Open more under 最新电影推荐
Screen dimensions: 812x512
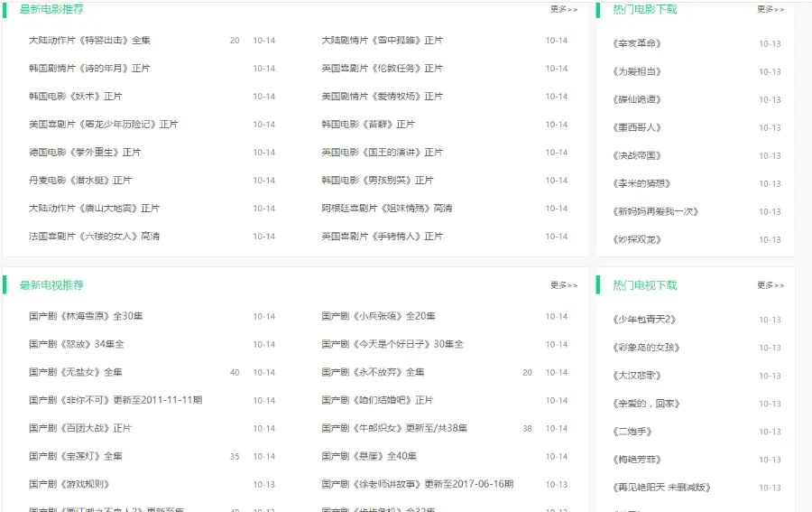click(564, 9)
